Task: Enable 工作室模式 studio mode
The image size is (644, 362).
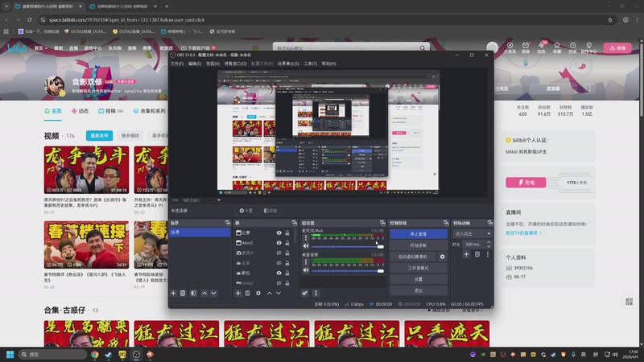Action: [x=418, y=268]
